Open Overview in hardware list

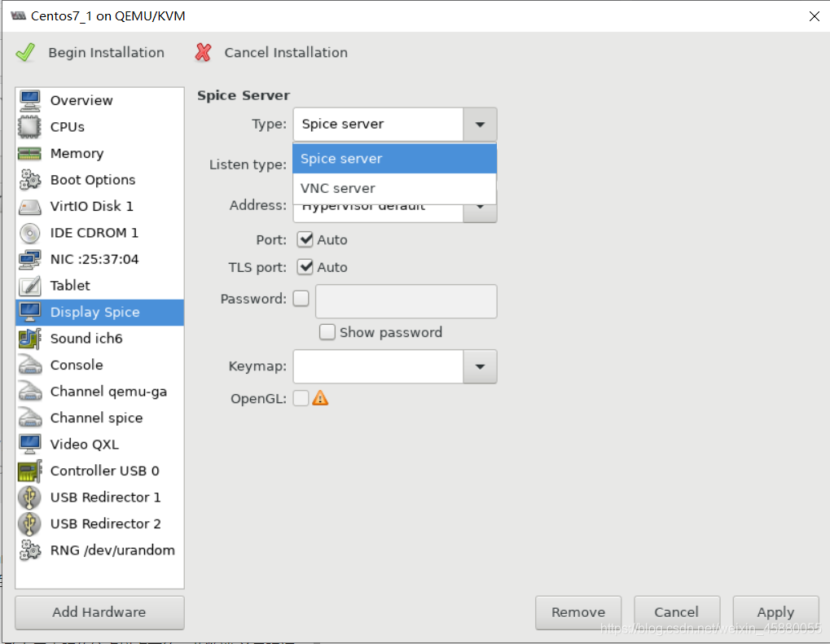click(100, 100)
